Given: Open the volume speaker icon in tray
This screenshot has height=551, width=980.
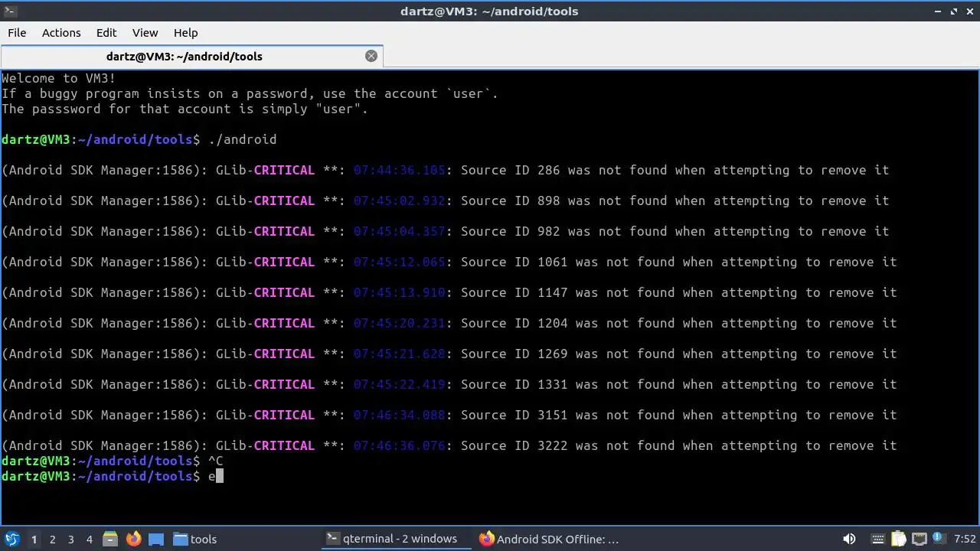Looking at the screenshot, I should (x=849, y=539).
